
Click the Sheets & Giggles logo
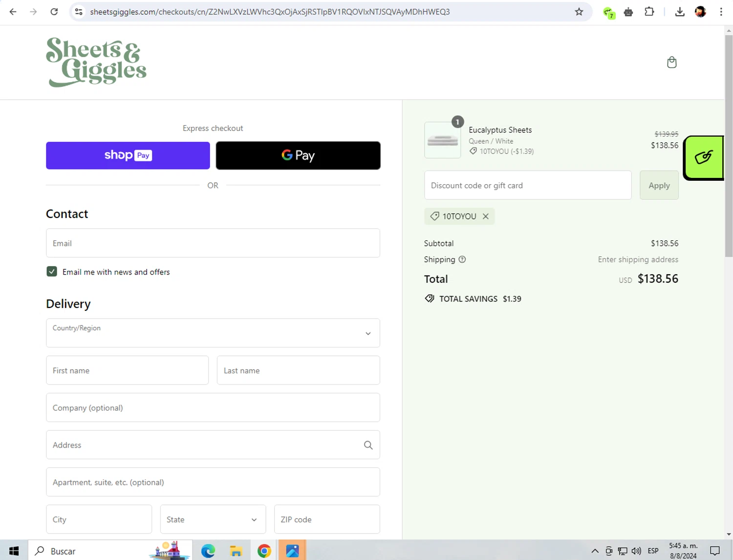click(96, 62)
